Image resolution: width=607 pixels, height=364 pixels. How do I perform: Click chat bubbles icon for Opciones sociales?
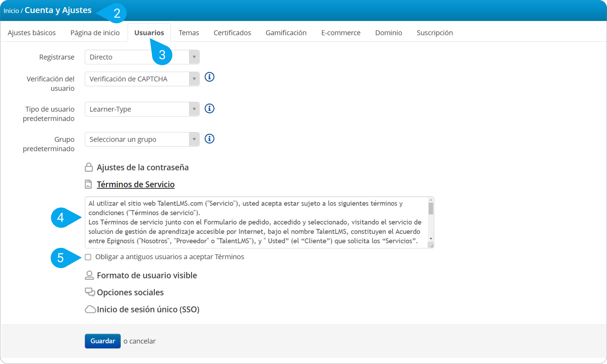tap(90, 292)
